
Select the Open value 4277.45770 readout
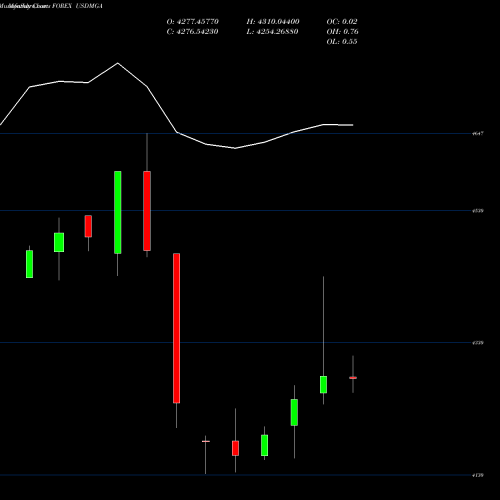tap(193, 22)
